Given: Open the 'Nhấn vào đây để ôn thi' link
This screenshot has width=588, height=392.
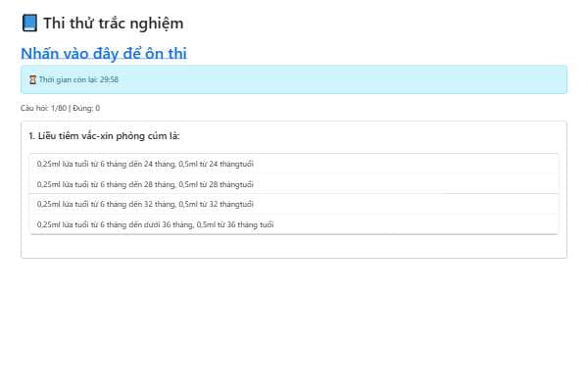Looking at the screenshot, I should (103, 53).
